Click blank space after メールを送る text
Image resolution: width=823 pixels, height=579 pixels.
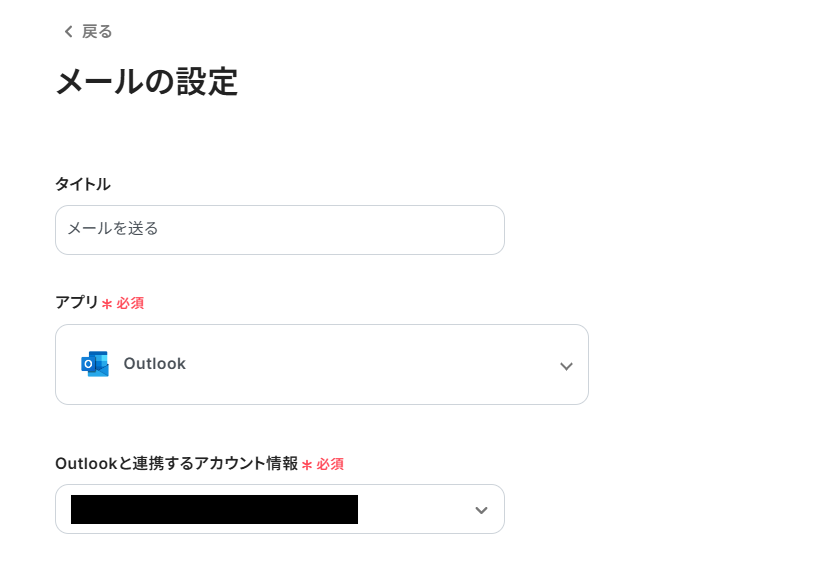330,230
